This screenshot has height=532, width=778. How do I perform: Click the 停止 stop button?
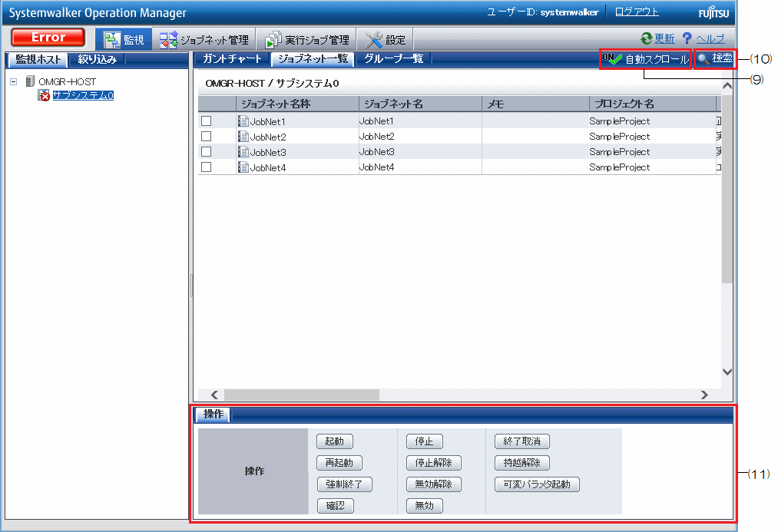[424, 441]
